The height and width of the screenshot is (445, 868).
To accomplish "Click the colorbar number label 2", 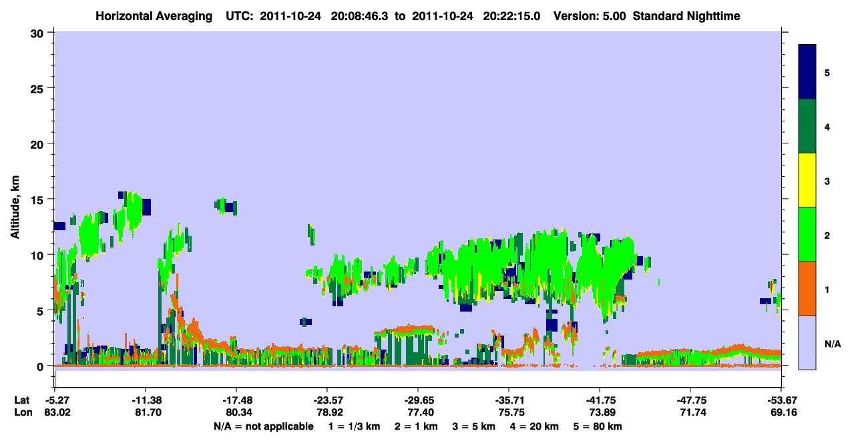I will [x=827, y=235].
